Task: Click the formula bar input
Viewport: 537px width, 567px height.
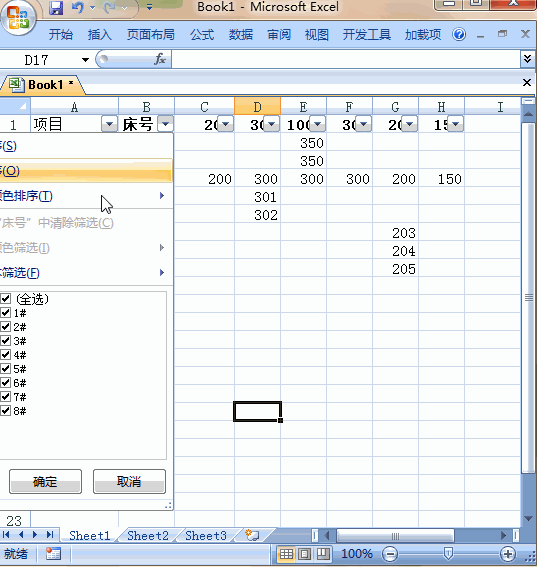Action: (x=346, y=59)
